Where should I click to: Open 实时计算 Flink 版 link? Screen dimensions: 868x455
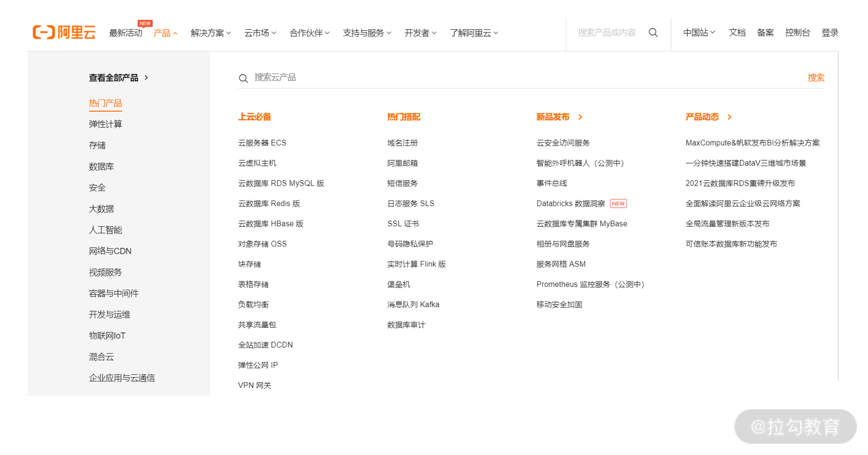pos(416,264)
